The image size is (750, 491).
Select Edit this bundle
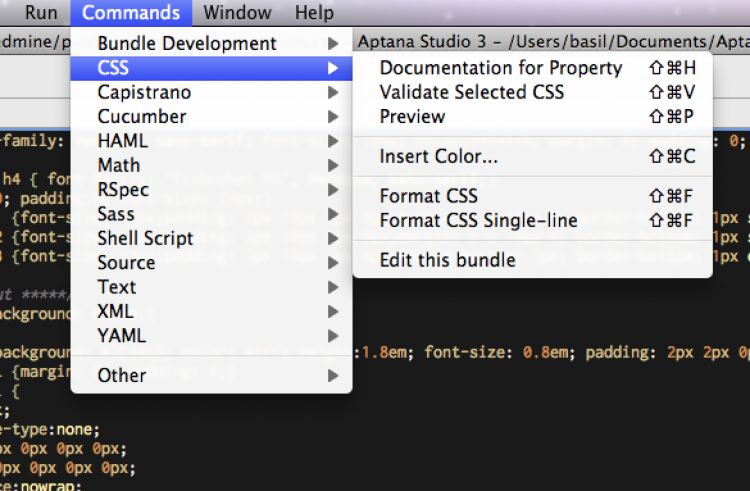(x=448, y=261)
